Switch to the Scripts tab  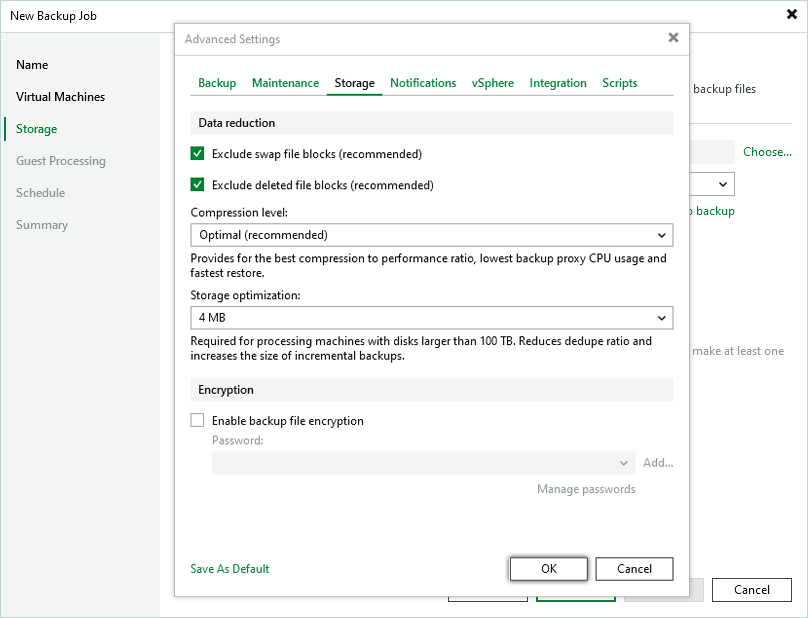pos(620,83)
